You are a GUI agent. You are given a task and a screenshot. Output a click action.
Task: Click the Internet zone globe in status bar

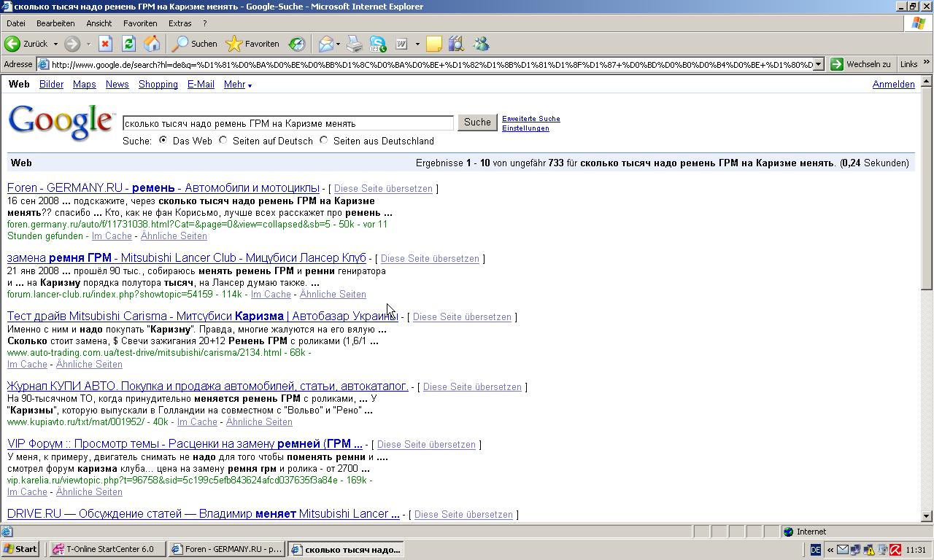(x=788, y=532)
